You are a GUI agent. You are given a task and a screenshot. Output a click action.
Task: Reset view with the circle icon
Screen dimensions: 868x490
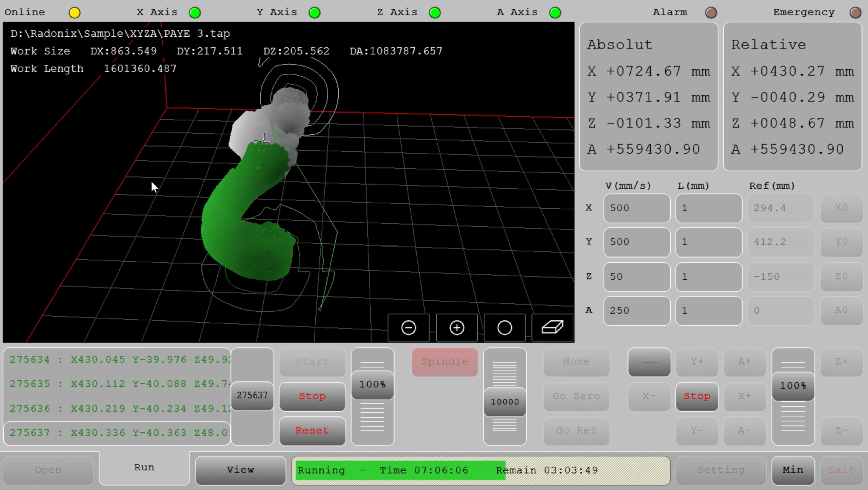click(x=505, y=327)
